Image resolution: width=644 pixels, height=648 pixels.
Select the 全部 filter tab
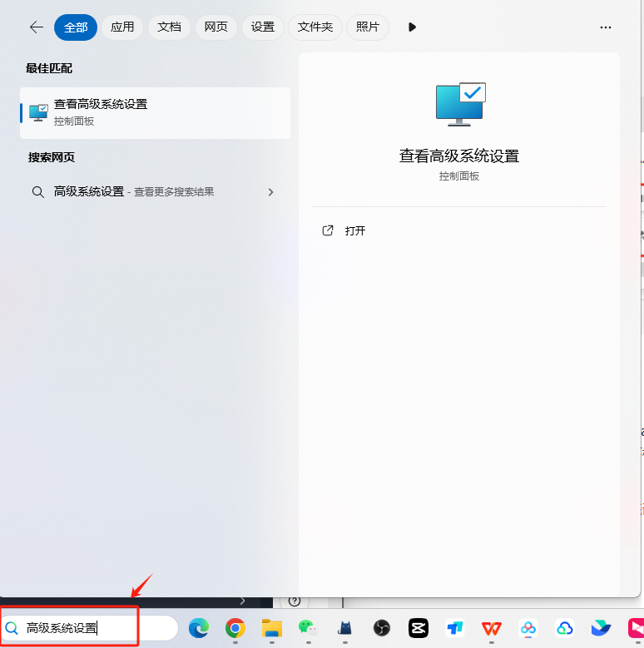[76, 27]
